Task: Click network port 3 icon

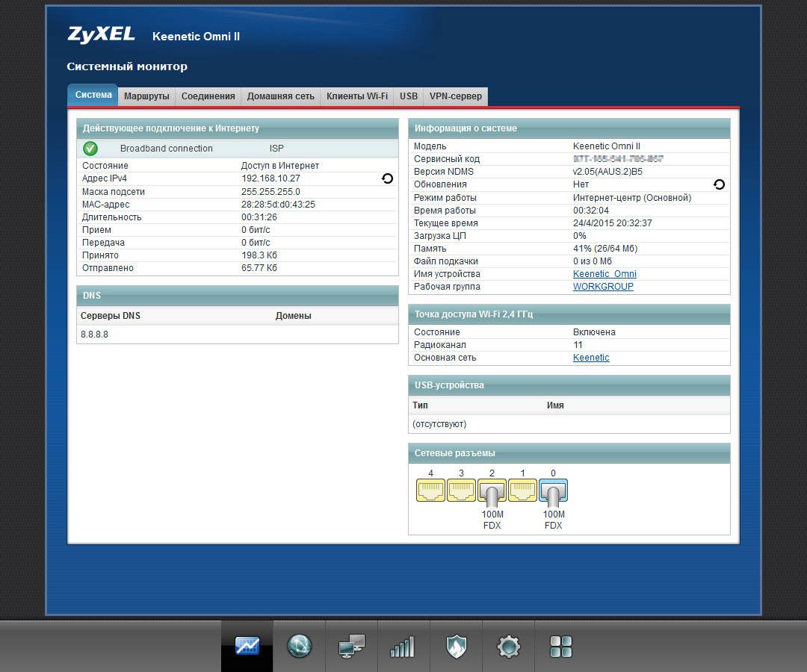Action: 461,491
